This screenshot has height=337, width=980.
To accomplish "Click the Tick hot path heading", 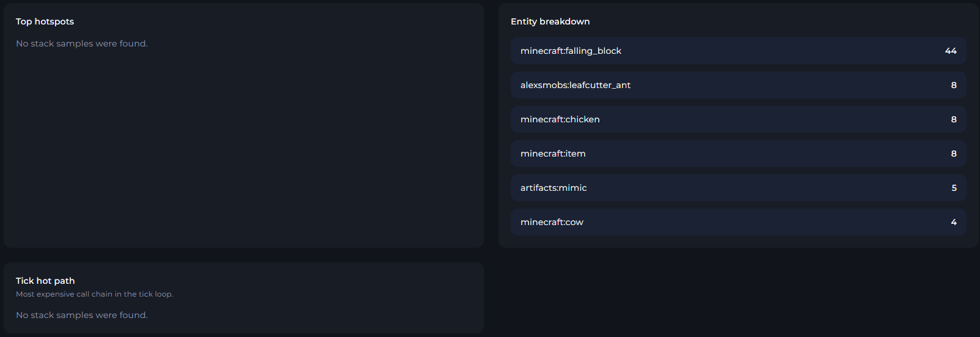I will pos(45,281).
